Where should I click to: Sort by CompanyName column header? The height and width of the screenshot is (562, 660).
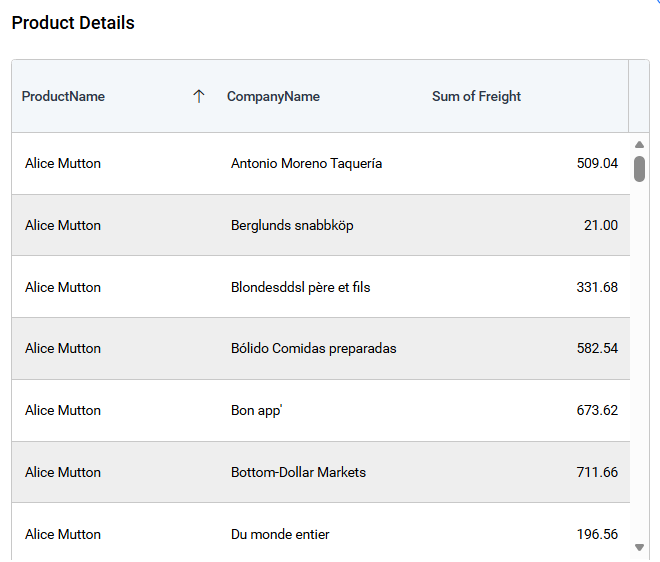273,97
